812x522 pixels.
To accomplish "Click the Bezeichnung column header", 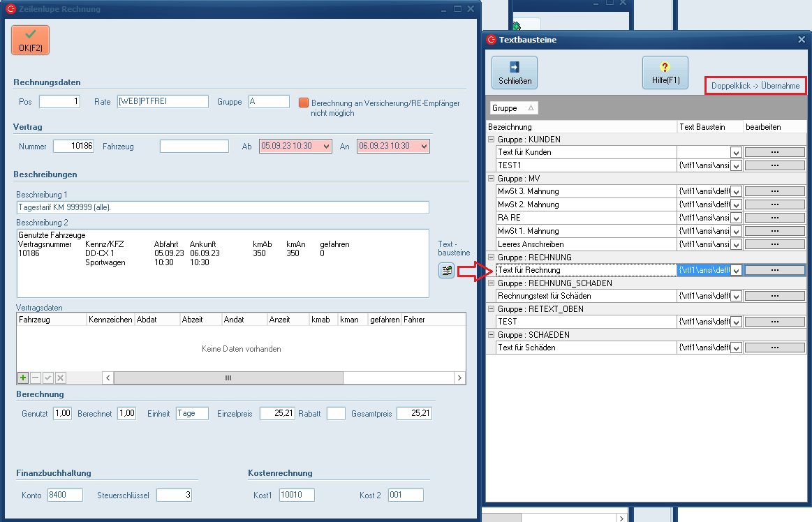I will pos(581,127).
